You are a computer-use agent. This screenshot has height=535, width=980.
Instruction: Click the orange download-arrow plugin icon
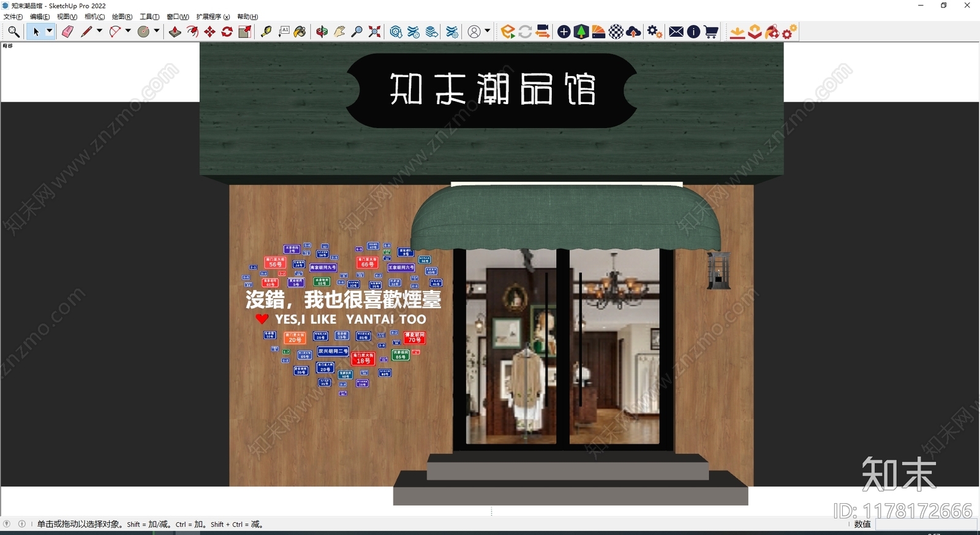click(737, 32)
